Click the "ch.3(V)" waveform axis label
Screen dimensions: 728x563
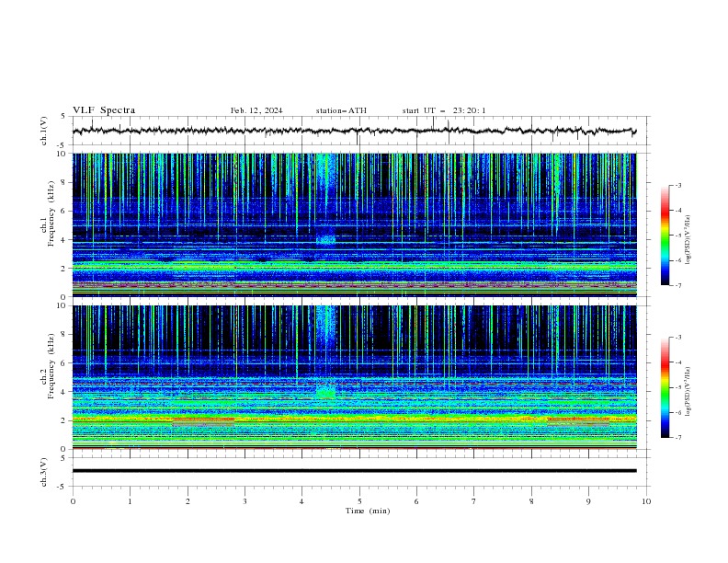[44, 472]
